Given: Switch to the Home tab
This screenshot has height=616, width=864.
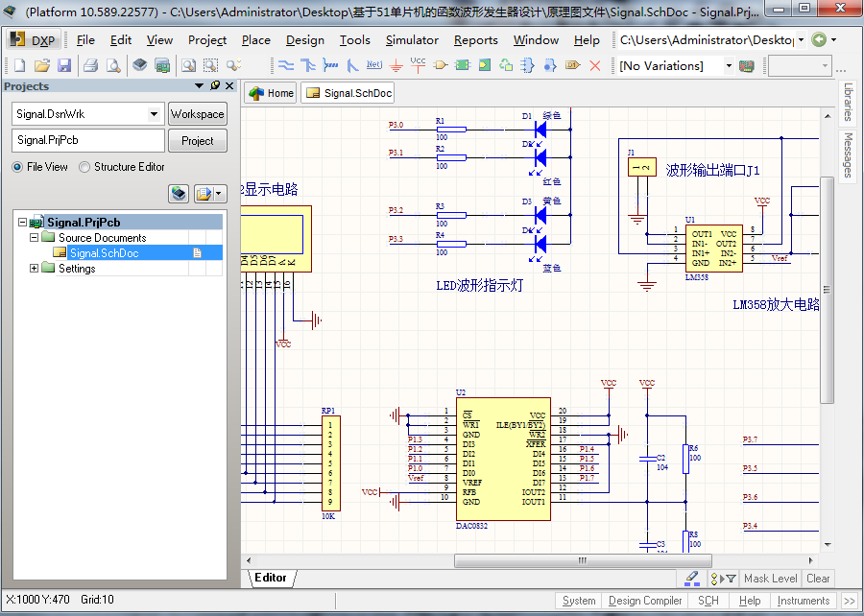Looking at the screenshot, I should tap(271, 93).
